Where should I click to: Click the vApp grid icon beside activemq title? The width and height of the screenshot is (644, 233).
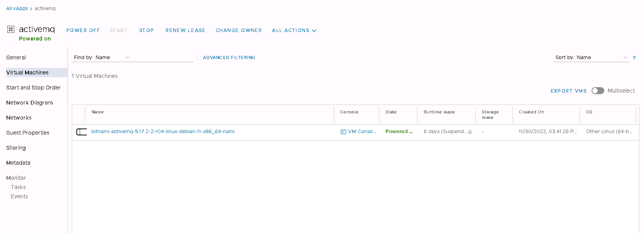pyautogui.click(x=11, y=29)
